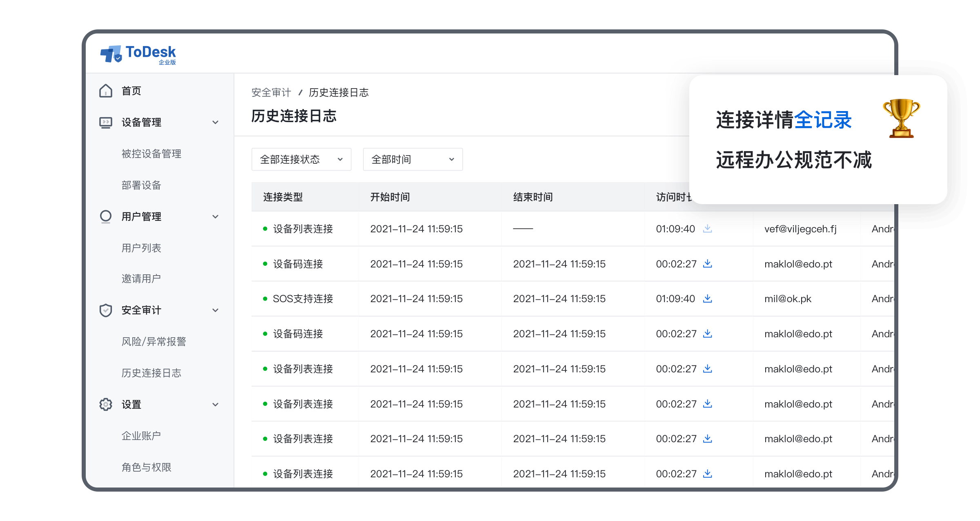Screen dimensions: 980x521
Task: Click 历史连接日志 breadcrumb item
Action: pyautogui.click(x=339, y=93)
